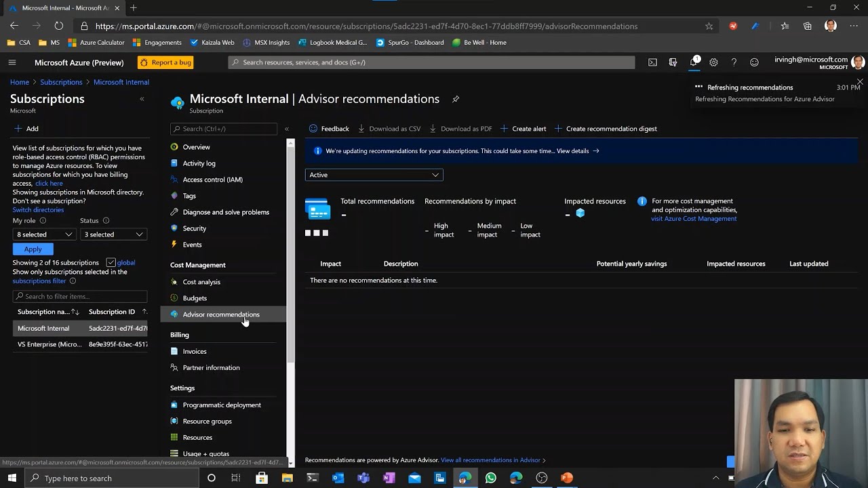Toggle the global subscriptions checkbox
Image resolution: width=868 pixels, height=488 pixels.
[111, 262]
